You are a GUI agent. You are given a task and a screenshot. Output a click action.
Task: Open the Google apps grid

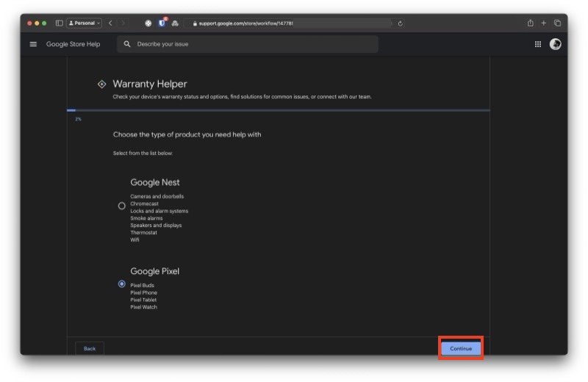(x=538, y=44)
